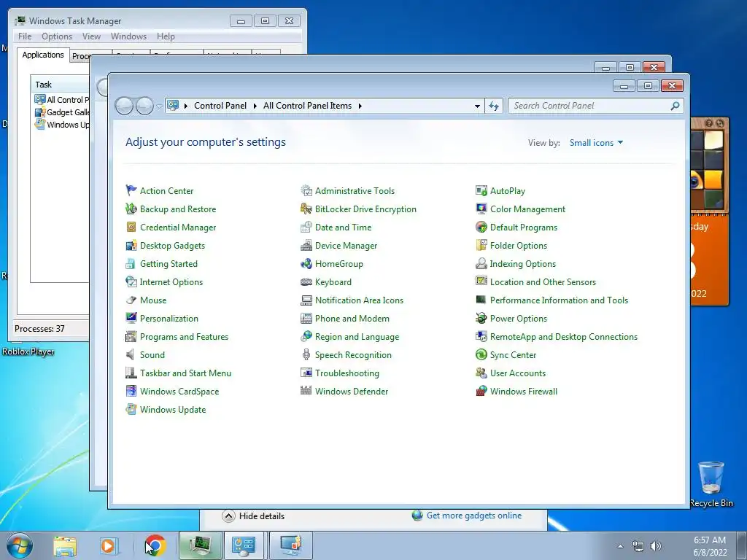747x560 pixels.
Task: Click the HomeGroup icon
Action: click(306, 263)
